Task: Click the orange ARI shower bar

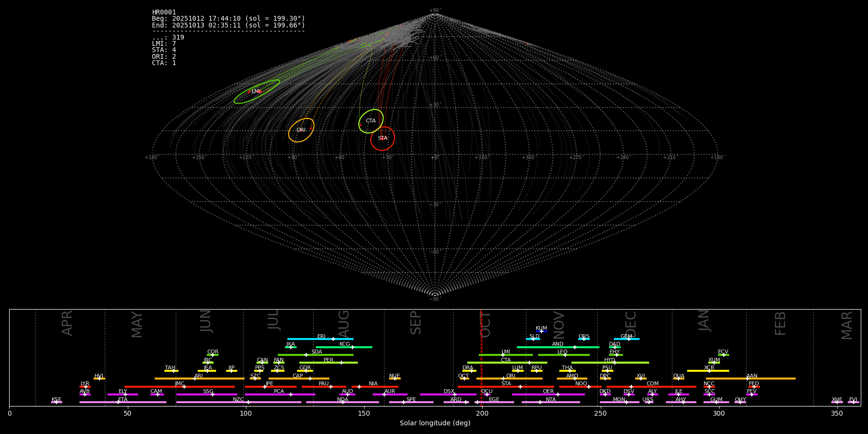Action: [x=200, y=379]
